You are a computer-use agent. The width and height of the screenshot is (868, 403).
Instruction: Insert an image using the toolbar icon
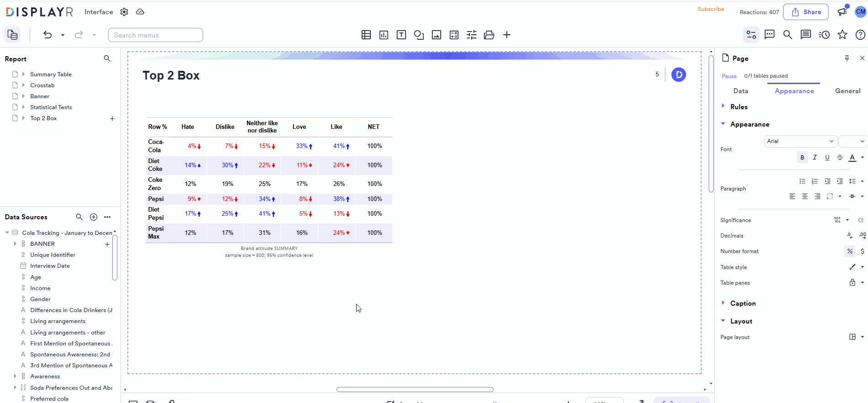pos(436,35)
